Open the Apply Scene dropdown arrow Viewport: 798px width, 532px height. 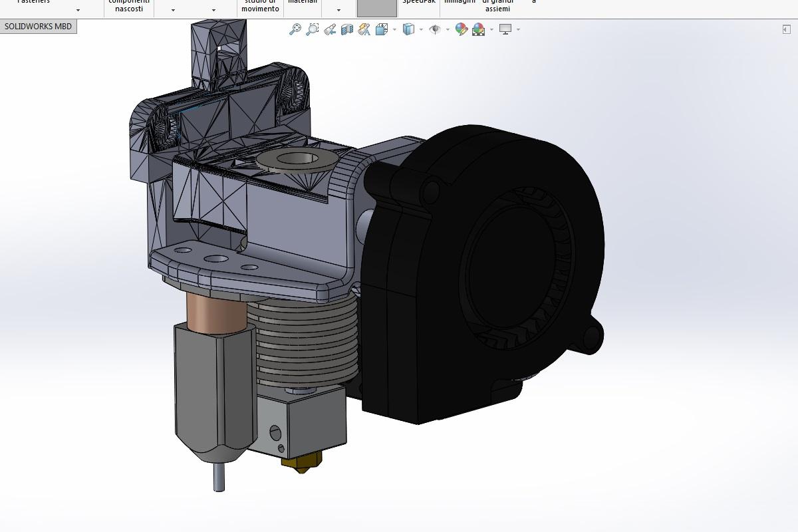click(491, 29)
